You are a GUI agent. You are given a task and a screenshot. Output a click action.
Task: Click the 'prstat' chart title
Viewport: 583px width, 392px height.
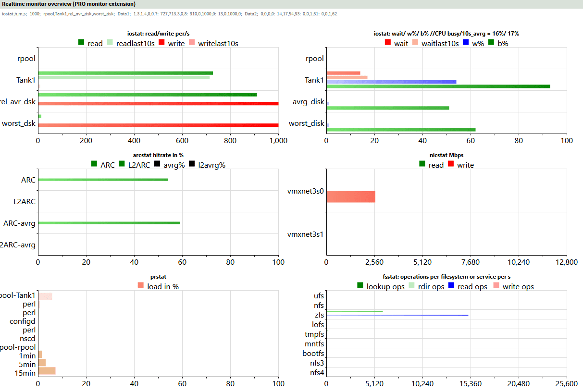coord(158,277)
